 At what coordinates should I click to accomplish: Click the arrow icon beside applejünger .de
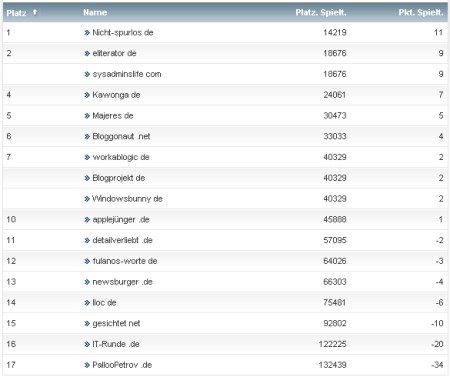pos(87,220)
